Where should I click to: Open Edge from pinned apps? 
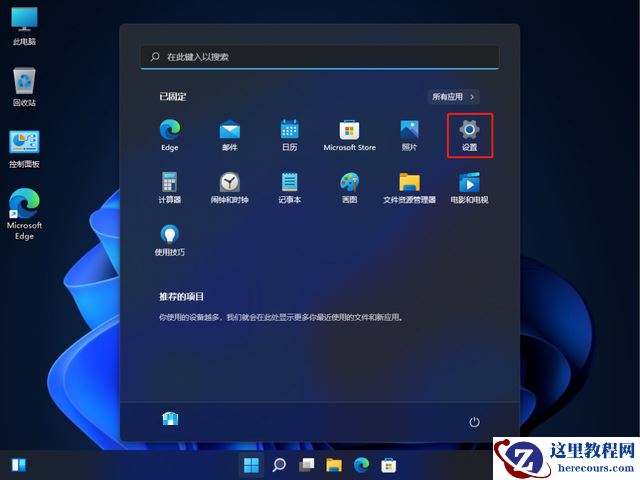[170, 135]
